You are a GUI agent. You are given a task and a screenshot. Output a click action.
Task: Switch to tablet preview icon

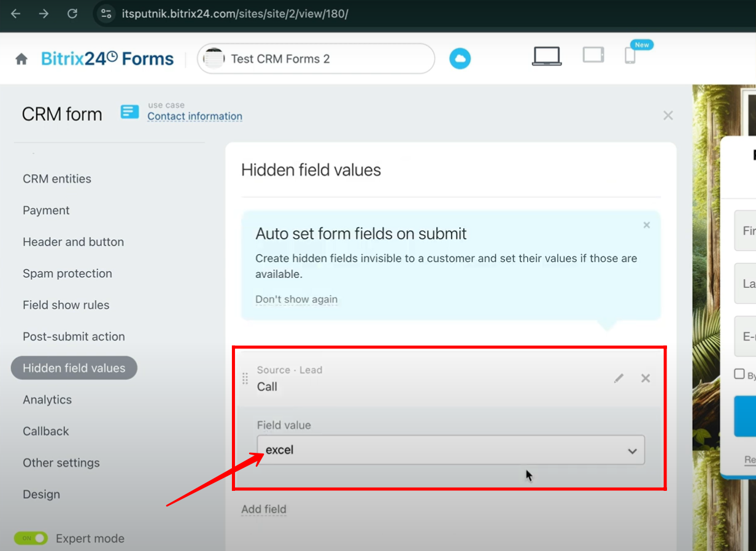[x=593, y=55]
